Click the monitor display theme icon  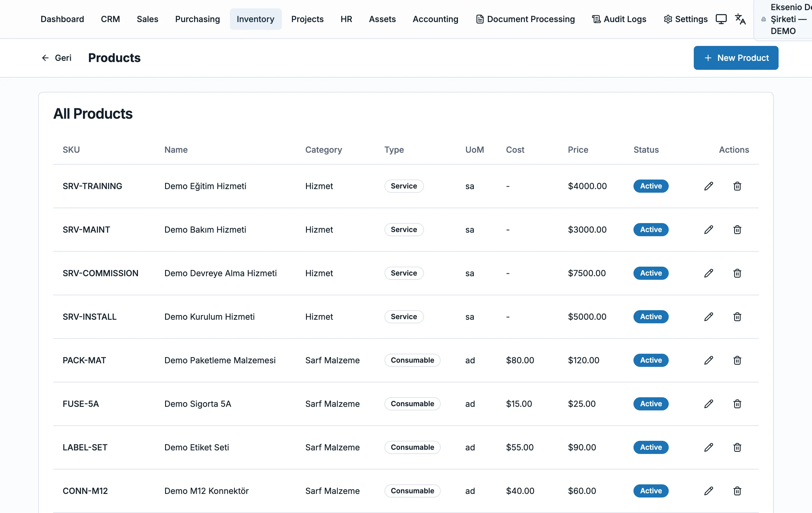tap(721, 19)
